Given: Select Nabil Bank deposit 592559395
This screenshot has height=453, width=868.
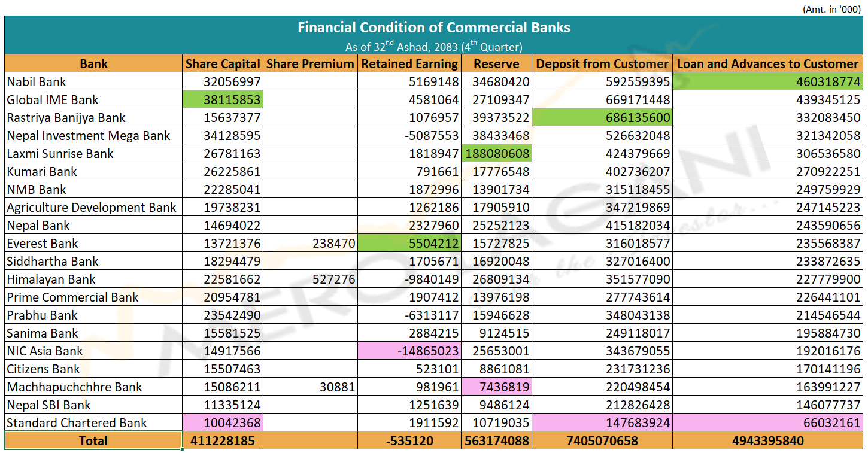Looking at the screenshot, I should click(x=602, y=82).
